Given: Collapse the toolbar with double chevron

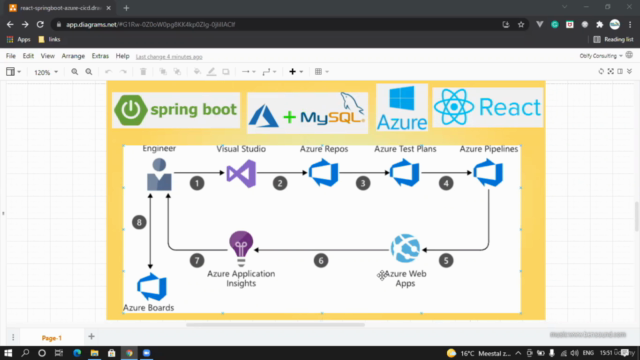Looking at the screenshot, I should coord(629,71).
